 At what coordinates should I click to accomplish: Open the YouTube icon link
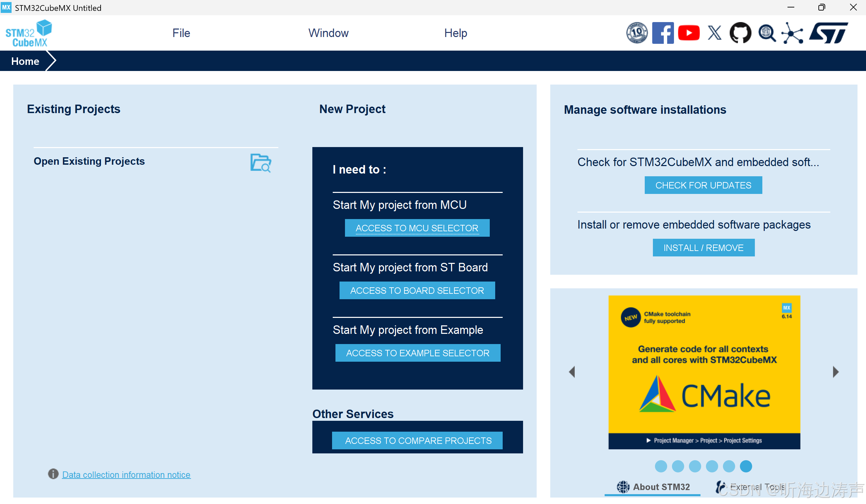coord(689,33)
